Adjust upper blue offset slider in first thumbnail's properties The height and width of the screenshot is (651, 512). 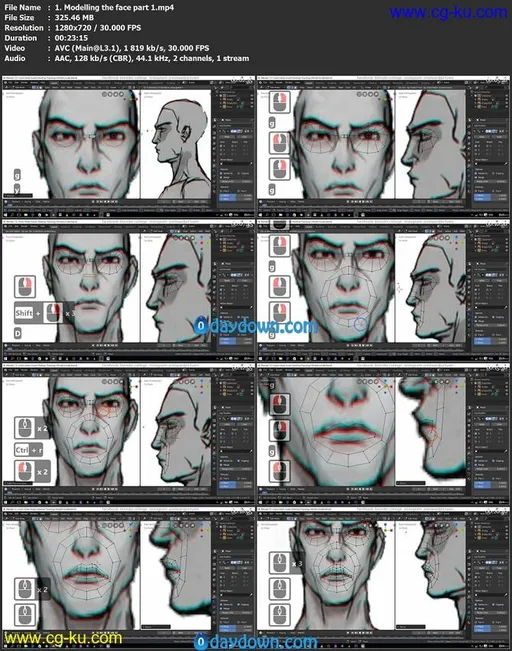pyautogui.click(x=236, y=195)
